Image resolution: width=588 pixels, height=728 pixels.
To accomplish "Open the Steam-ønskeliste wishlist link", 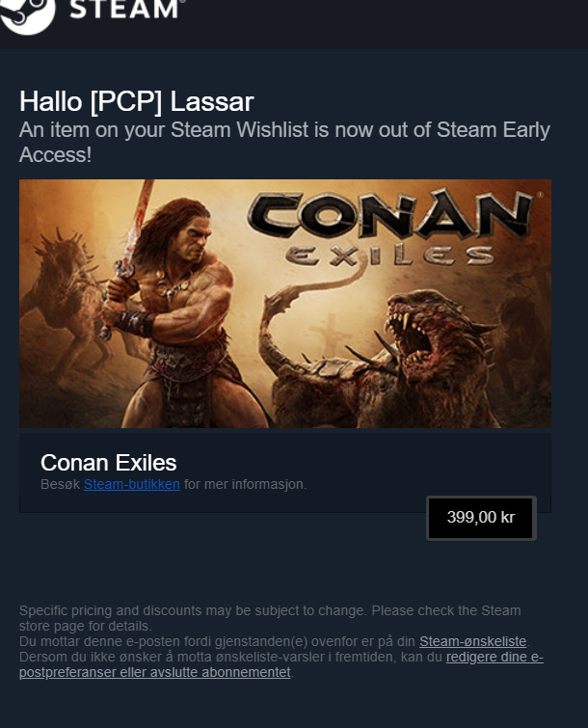I will [473, 641].
